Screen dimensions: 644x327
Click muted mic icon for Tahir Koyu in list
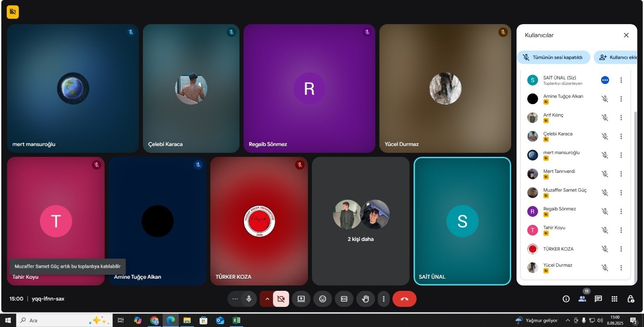click(605, 230)
